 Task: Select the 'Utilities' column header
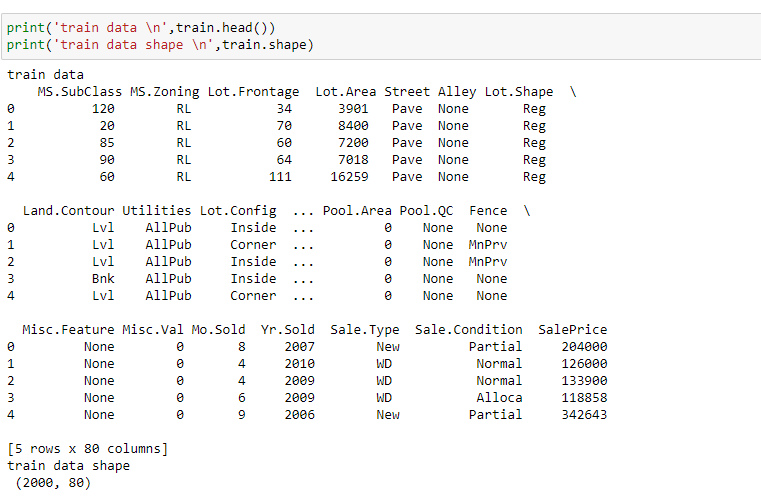156,211
